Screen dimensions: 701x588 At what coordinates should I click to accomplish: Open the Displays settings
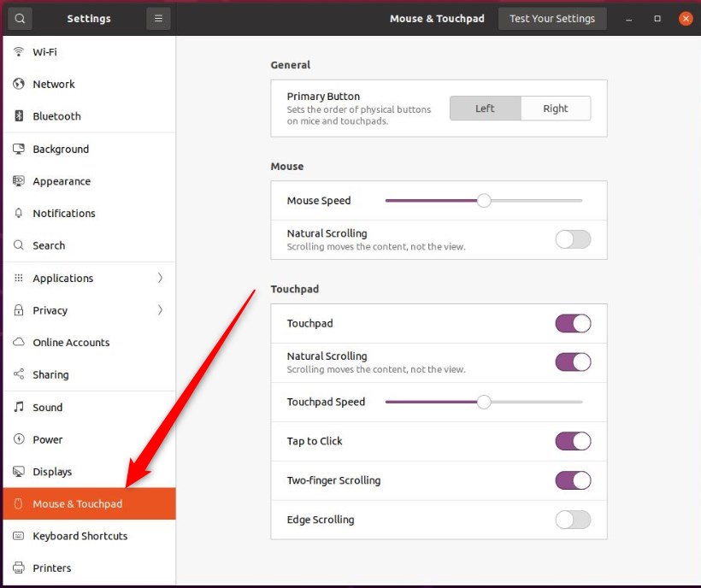pos(54,471)
